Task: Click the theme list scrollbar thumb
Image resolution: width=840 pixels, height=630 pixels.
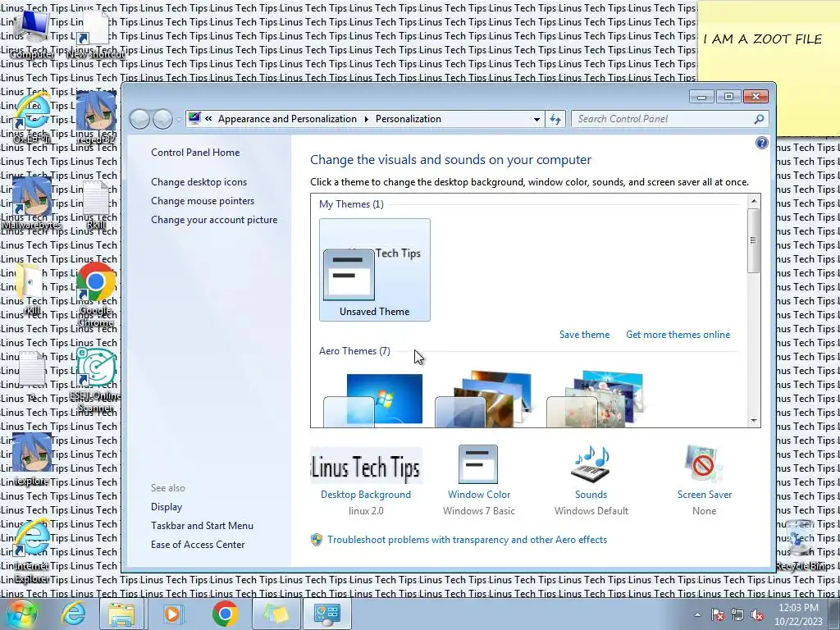Action: click(x=754, y=240)
